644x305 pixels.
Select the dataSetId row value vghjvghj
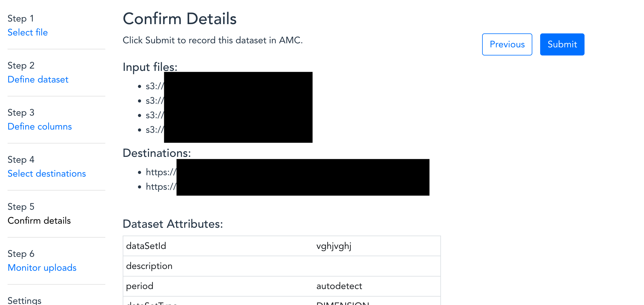click(x=334, y=246)
